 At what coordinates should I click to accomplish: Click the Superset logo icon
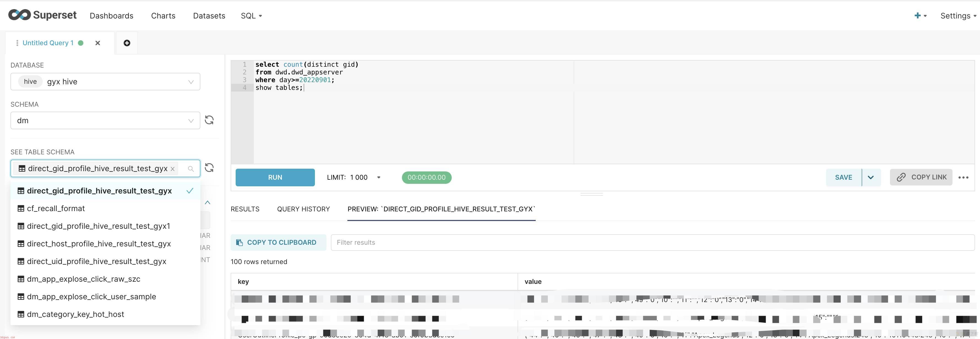coord(17,14)
